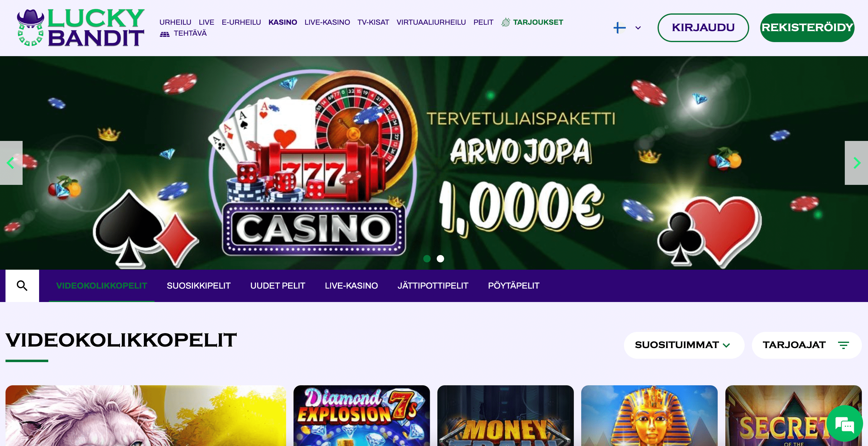Select the first carousel dot indicator

(x=427, y=258)
